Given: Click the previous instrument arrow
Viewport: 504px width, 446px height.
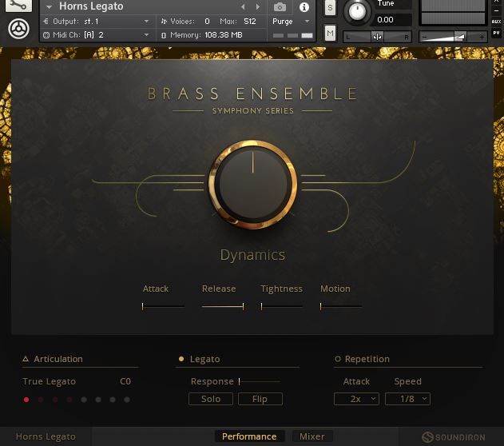Looking at the screenshot, I should point(243,7).
